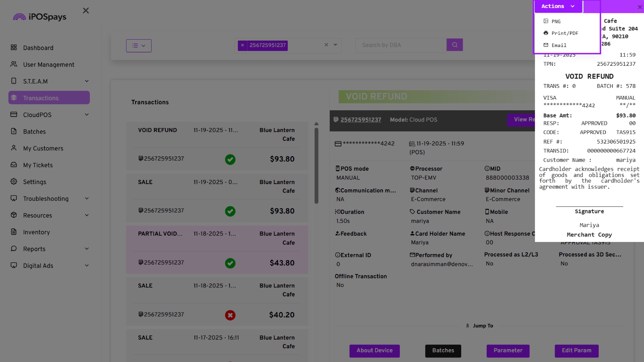The image size is (644, 362).
Task: Close the sidebar with the X icon
Action: (86, 11)
